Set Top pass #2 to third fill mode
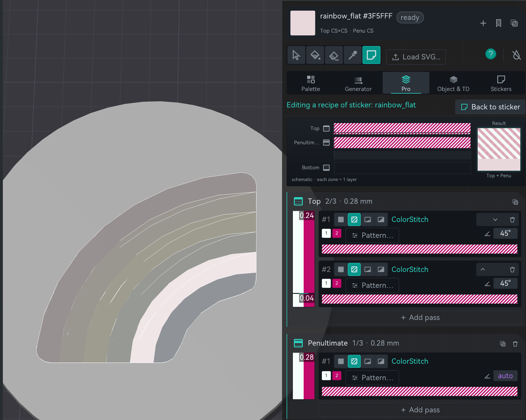 (x=368, y=269)
